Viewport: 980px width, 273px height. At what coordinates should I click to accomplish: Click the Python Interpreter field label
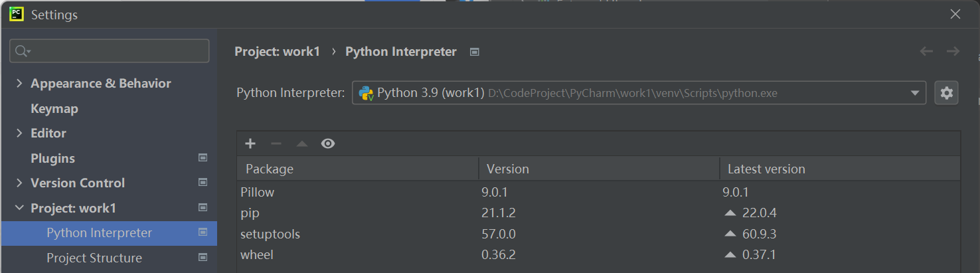click(x=290, y=93)
